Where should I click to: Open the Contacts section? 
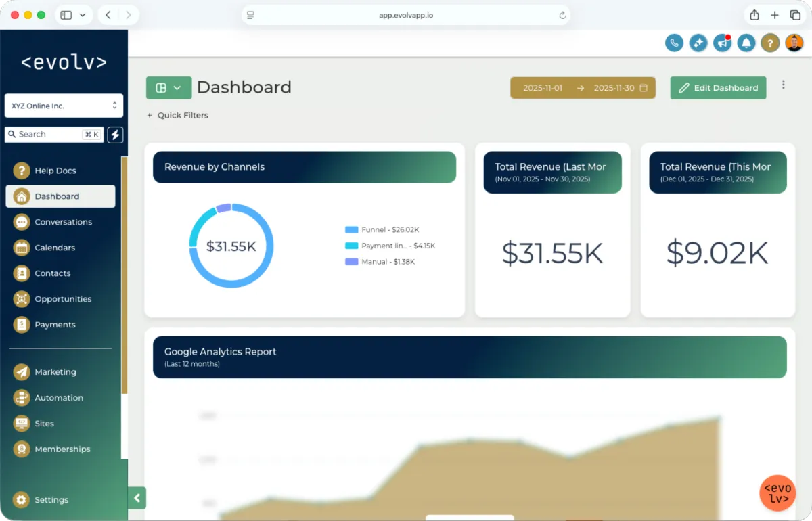60,273
